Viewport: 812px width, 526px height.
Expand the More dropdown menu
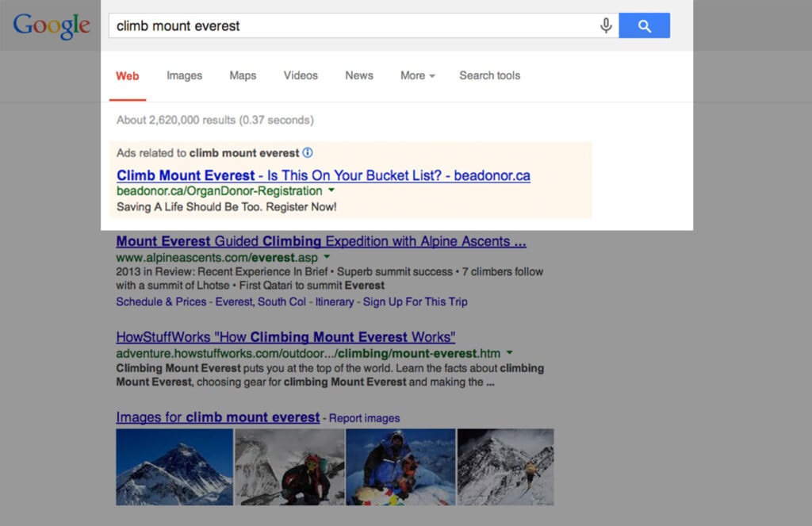pos(417,75)
